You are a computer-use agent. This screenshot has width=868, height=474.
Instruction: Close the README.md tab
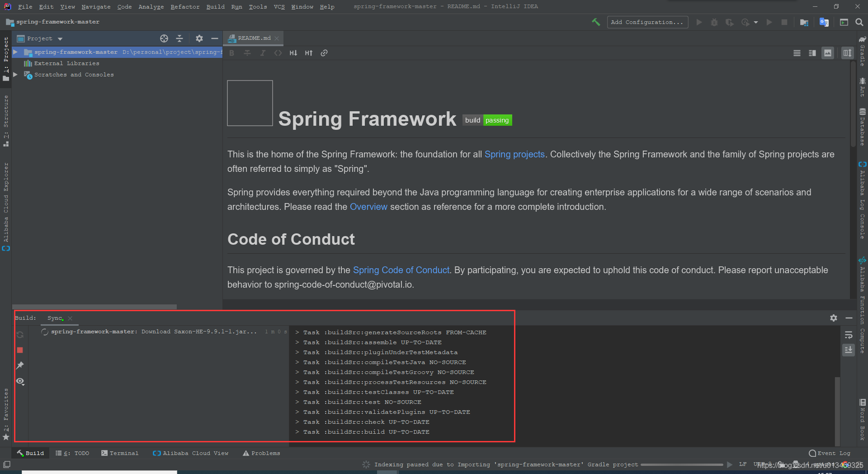pos(277,38)
